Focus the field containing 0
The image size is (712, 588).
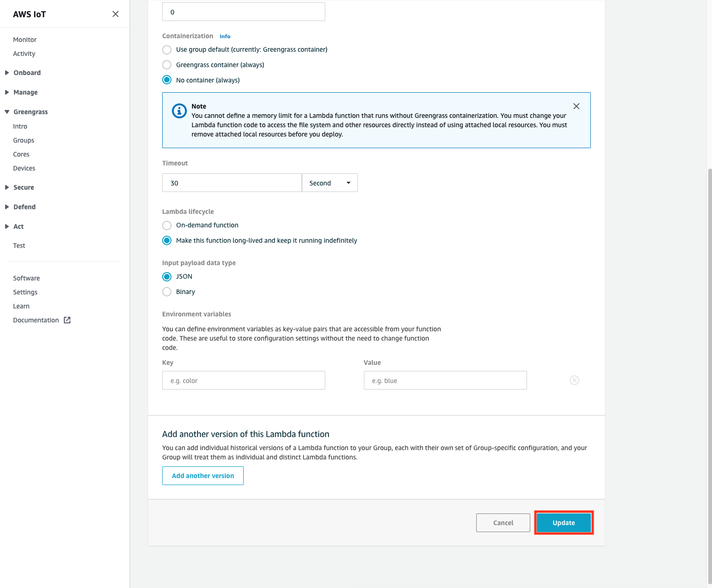tap(244, 12)
